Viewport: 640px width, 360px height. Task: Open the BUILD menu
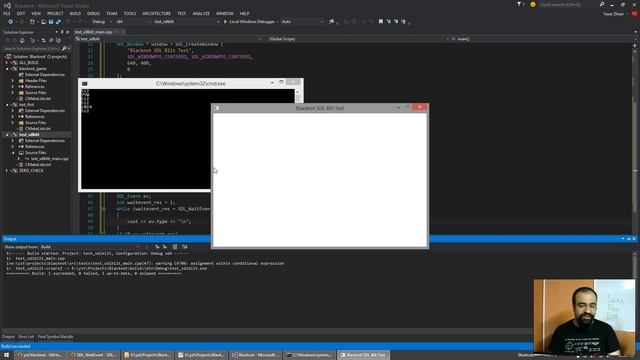75,13
